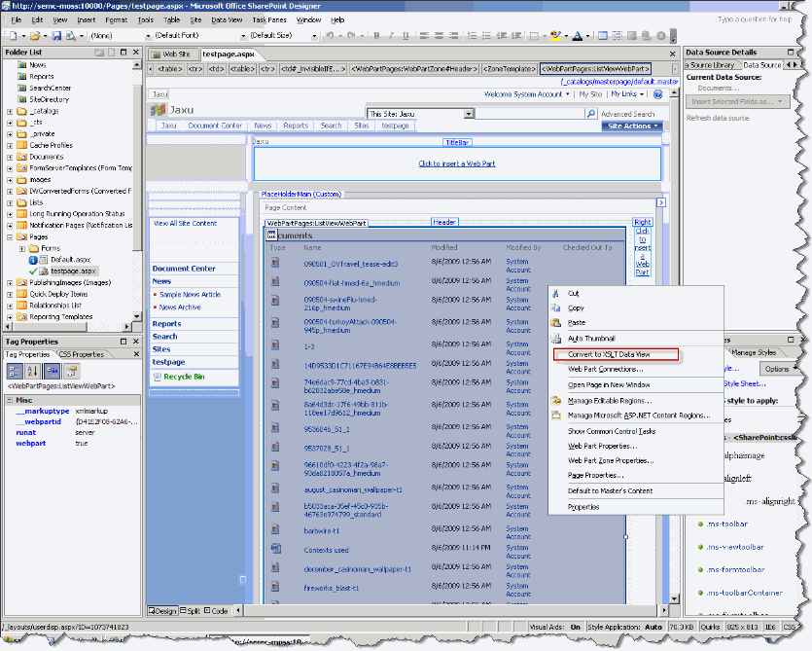Open Print Preview from the toolbar
Viewport: 812px width, 651px height.
point(71,35)
